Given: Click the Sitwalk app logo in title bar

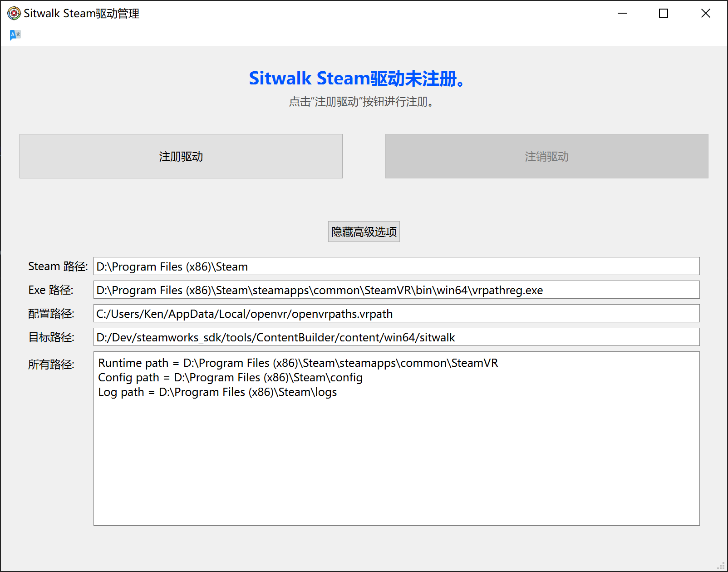Looking at the screenshot, I should click(14, 13).
